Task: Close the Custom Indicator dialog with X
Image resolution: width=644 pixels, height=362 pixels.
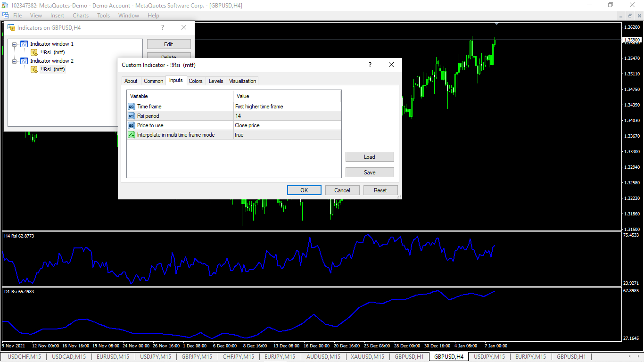Action: (391, 65)
